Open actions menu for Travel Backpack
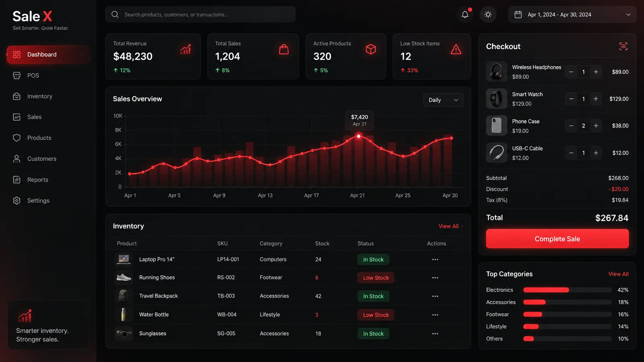 click(435, 296)
